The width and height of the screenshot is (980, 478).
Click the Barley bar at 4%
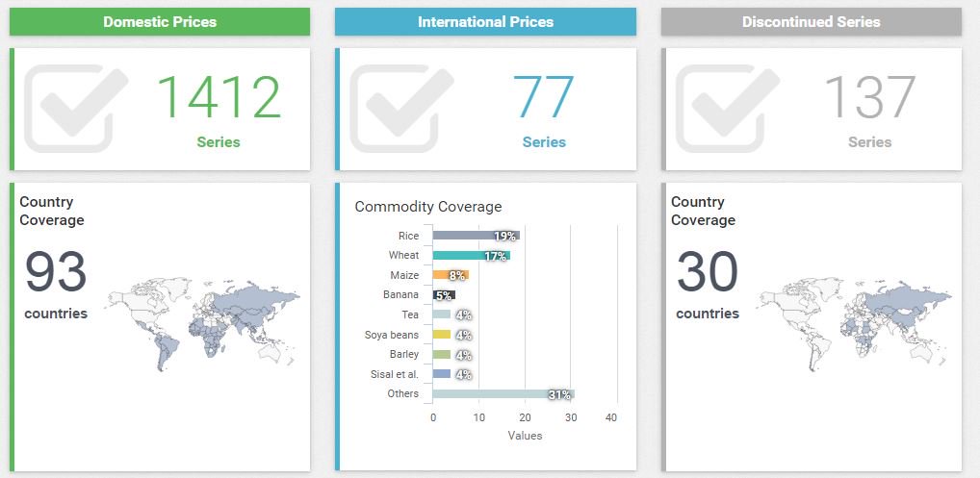[x=442, y=355]
